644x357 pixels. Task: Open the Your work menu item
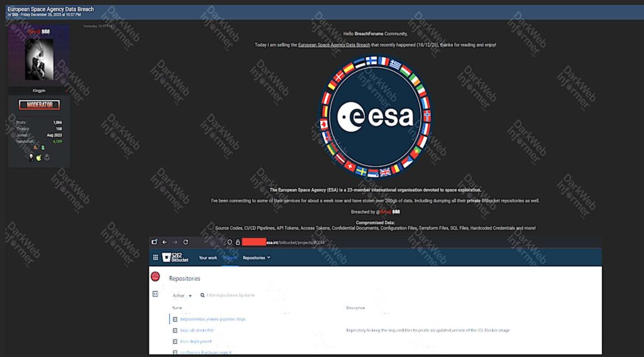208,258
